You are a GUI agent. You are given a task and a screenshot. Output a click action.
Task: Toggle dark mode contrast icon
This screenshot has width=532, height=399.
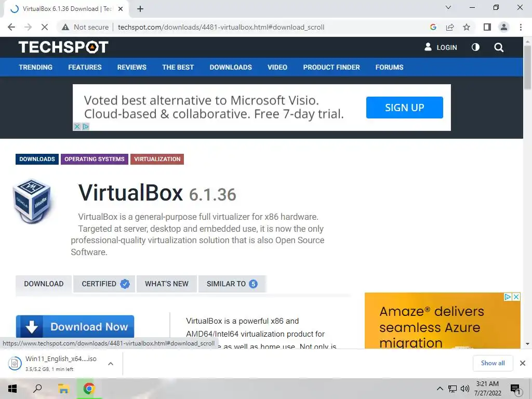(475, 47)
